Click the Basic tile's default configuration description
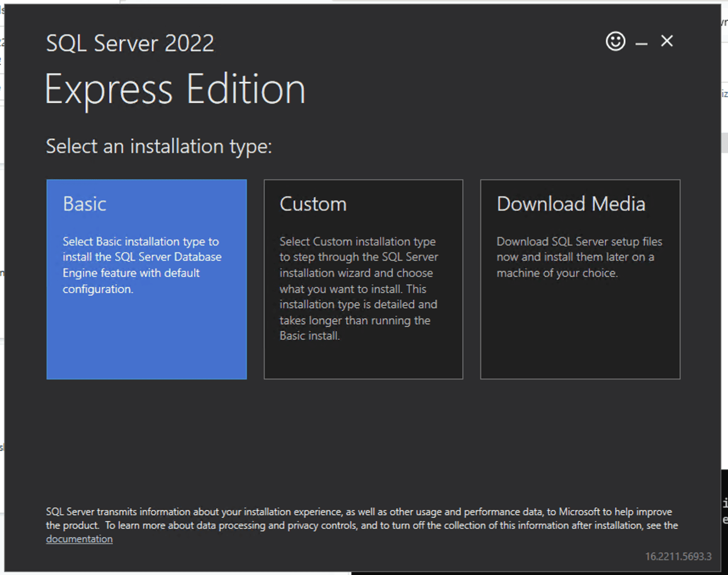728x575 pixels. point(142,265)
